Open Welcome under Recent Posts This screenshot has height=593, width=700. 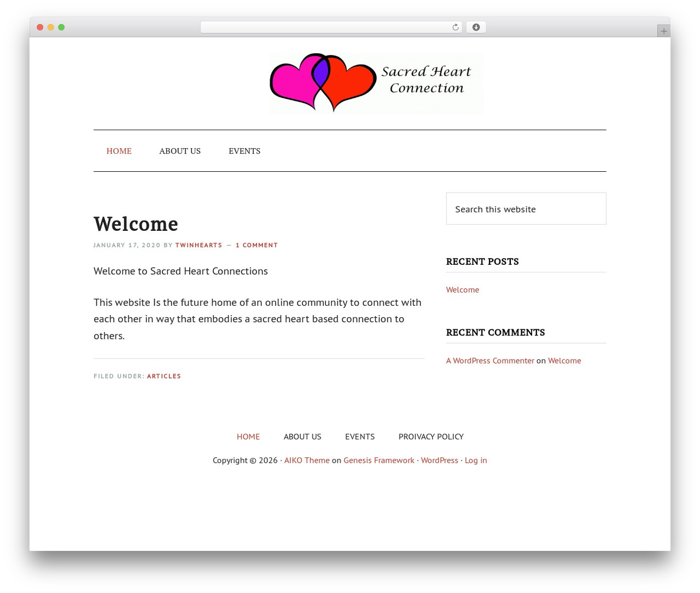coord(463,290)
